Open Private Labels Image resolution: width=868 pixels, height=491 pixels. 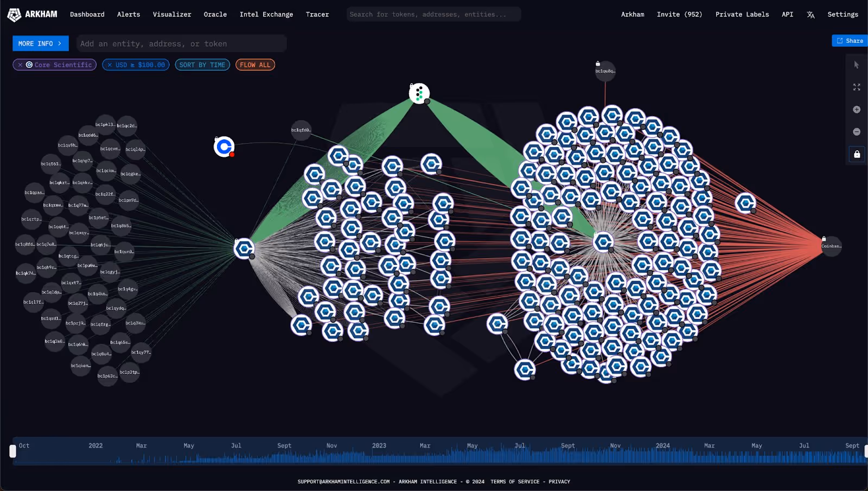click(x=742, y=15)
